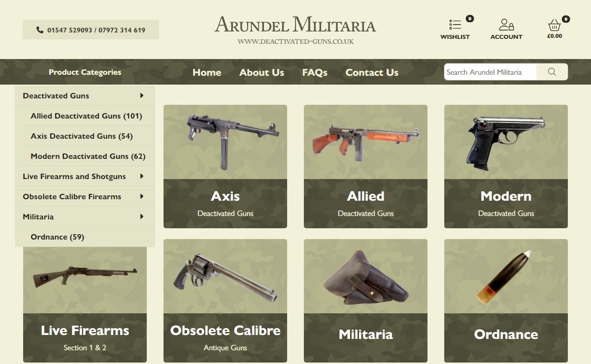Click the Arundel Militaria logo
Viewport: 591px width, 364px height.
[x=295, y=25]
